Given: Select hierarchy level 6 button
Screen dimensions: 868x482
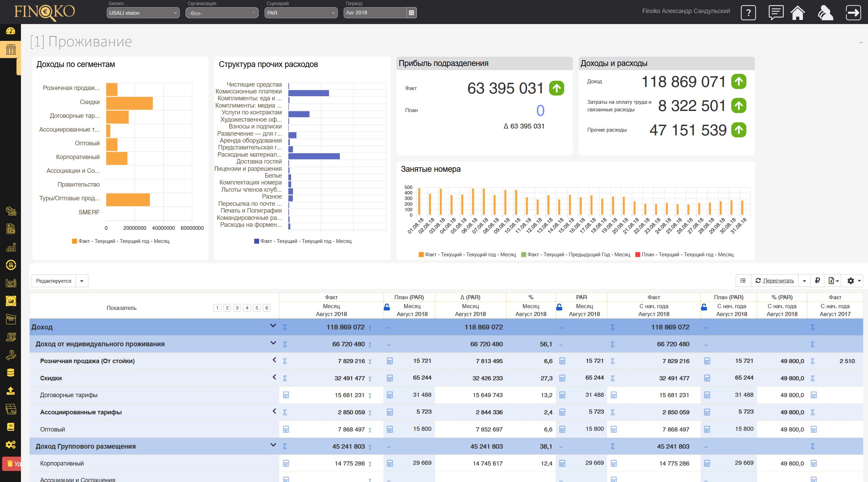Looking at the screenshot, I should (266, 308).
